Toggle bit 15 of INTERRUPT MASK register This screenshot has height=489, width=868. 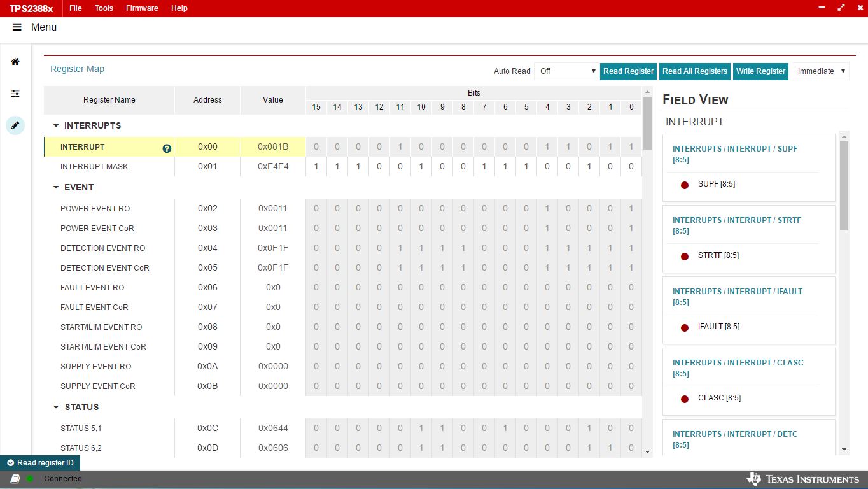point(316,167)
